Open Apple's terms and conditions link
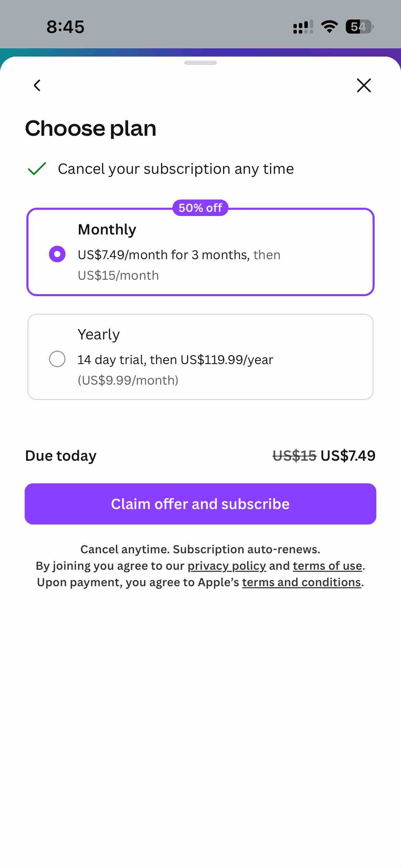This screenshot has height=868, width=401. pyautogui.click(x=301, y=582)
